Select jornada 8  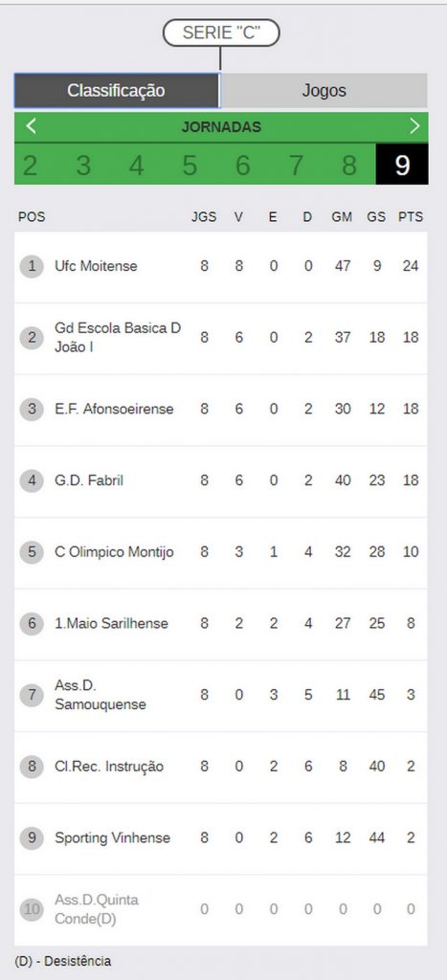(x=348, y=166)
